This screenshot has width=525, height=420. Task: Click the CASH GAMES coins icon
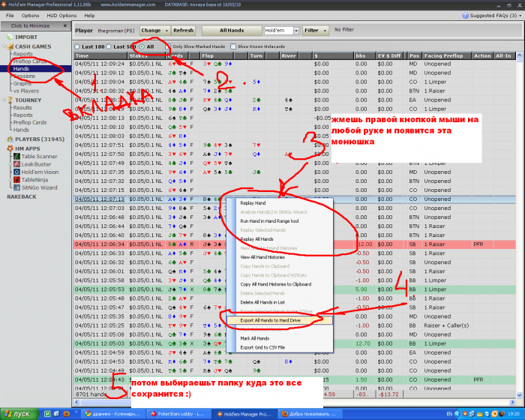tap(10, 46)
